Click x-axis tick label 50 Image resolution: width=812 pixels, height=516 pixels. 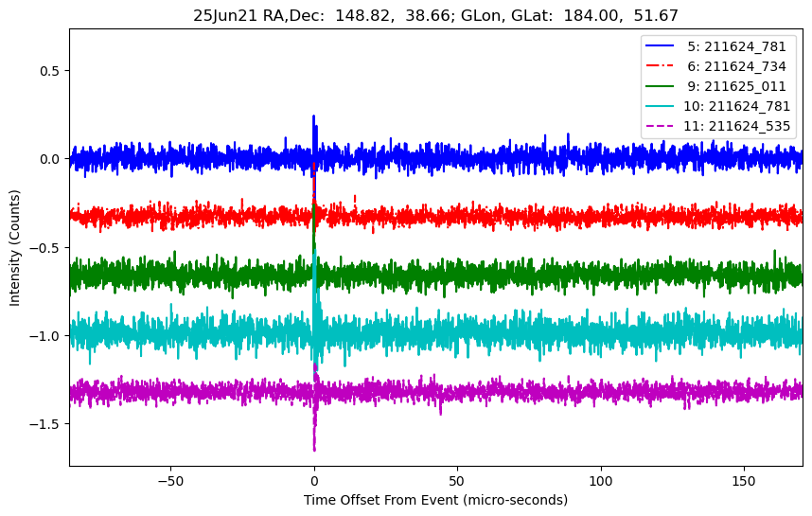coord(457,481)
